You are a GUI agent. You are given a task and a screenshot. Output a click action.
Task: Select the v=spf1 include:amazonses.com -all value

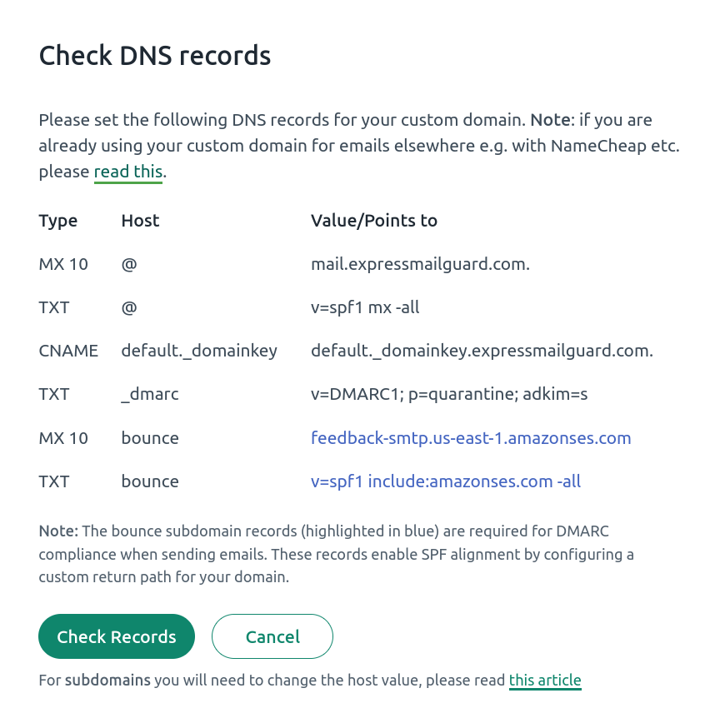tap(446, 481)
